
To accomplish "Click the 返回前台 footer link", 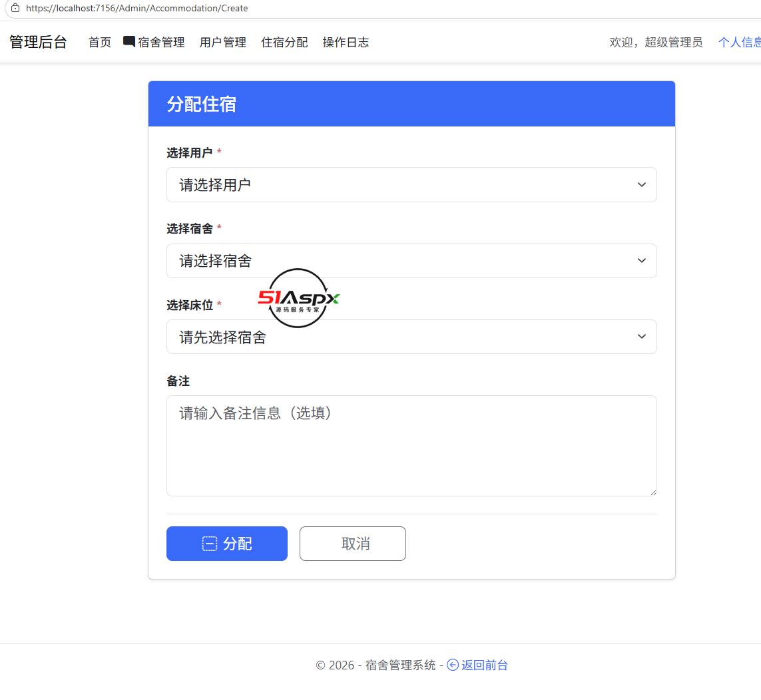I will click(x=484, y=665).
